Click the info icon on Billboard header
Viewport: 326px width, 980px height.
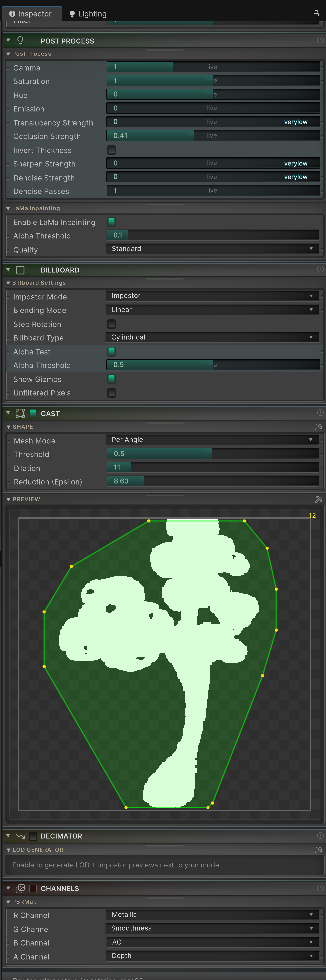[x=320, y=269]
